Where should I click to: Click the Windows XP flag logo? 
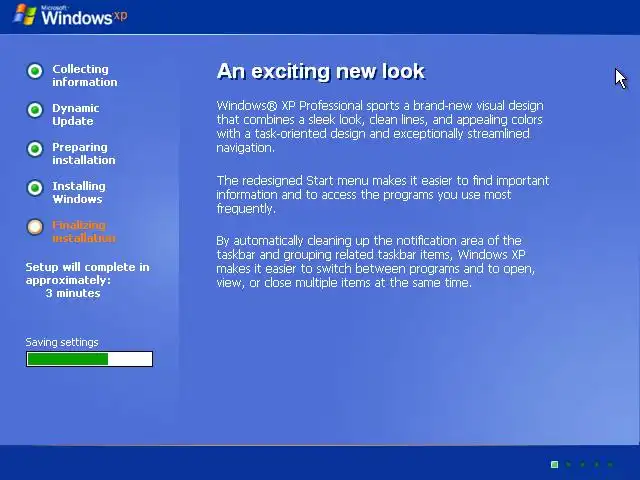25,15
